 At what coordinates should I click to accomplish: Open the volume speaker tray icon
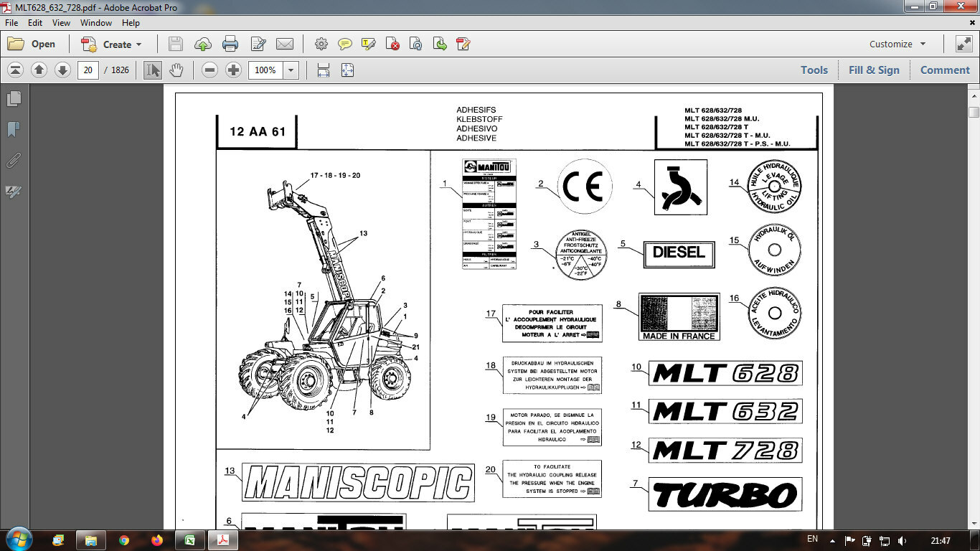click(x=903, y=540)
